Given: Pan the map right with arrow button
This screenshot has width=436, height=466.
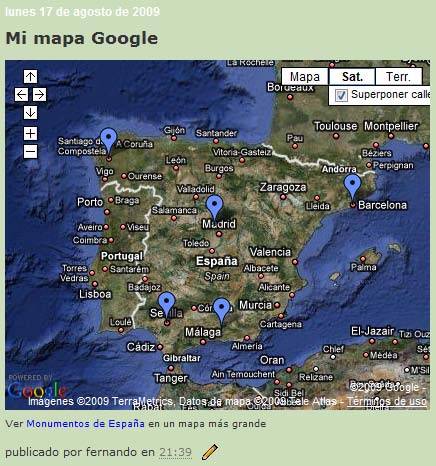Looking at the screenshot, I should (x=39, y=95).
